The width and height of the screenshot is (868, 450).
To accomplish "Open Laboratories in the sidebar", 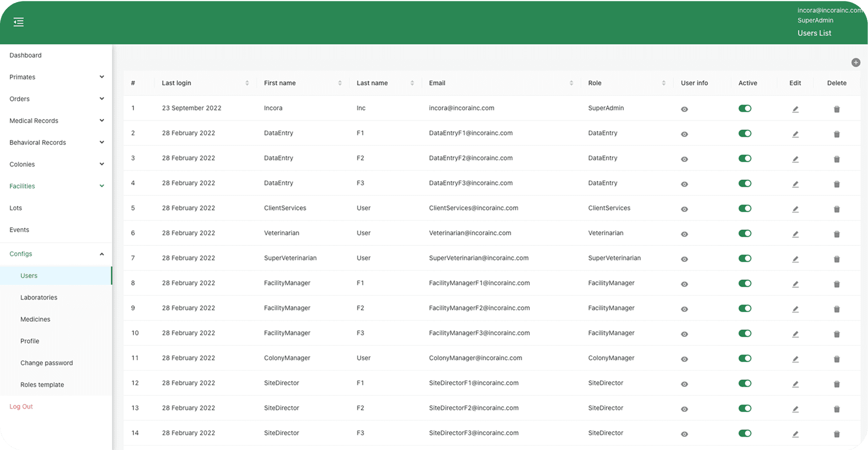I will (39, 297).
